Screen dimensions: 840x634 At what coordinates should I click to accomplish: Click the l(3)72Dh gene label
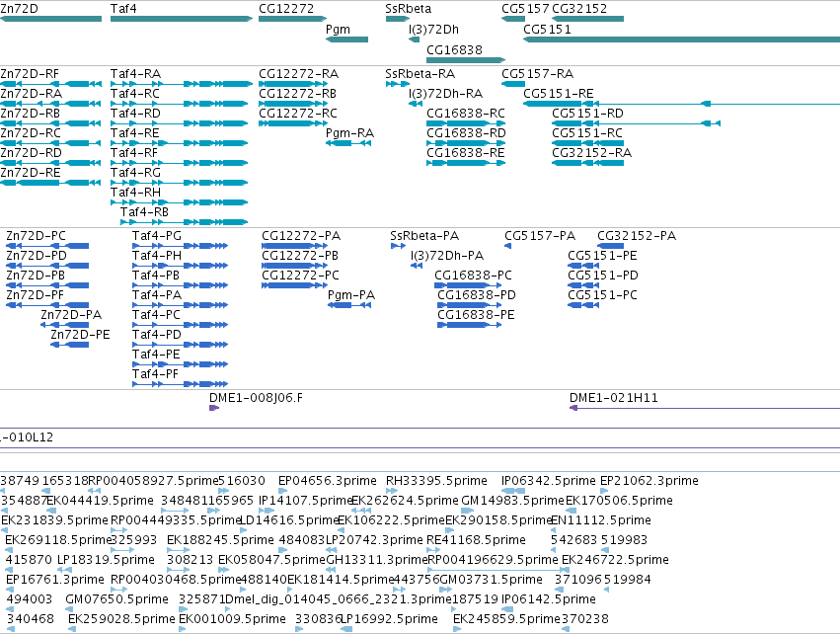(x=434, y=30)
